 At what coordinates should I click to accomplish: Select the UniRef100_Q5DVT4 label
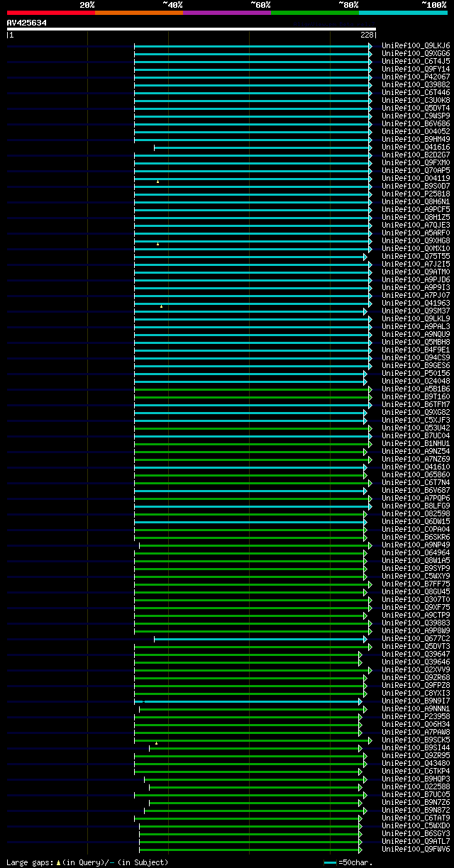pos(416,108)
